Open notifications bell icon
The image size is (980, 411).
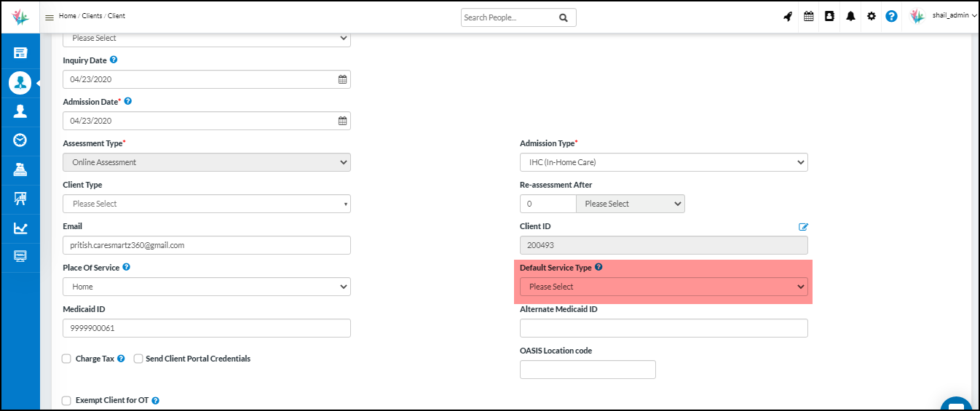click(x=850, y=17)
